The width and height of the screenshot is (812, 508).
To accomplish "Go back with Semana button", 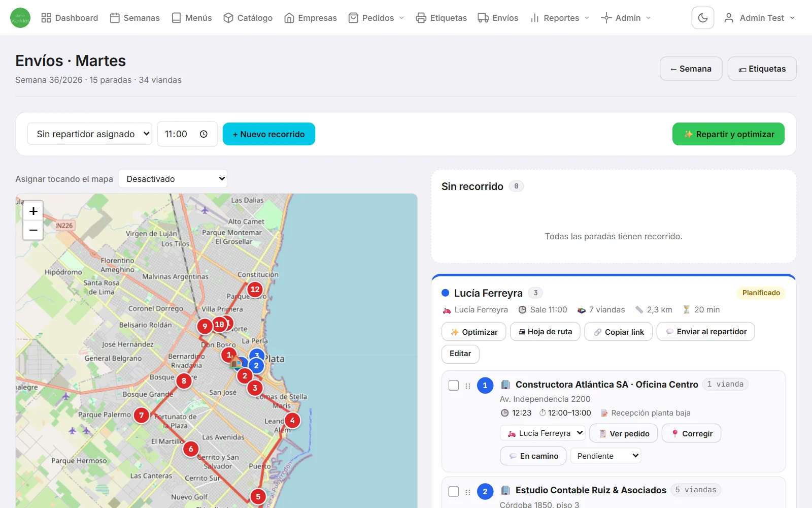I will pyautogui.click(x=691, y=69).
